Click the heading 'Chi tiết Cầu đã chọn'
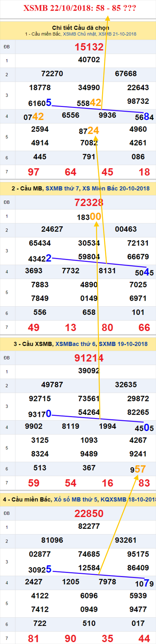 coord(81,28)
